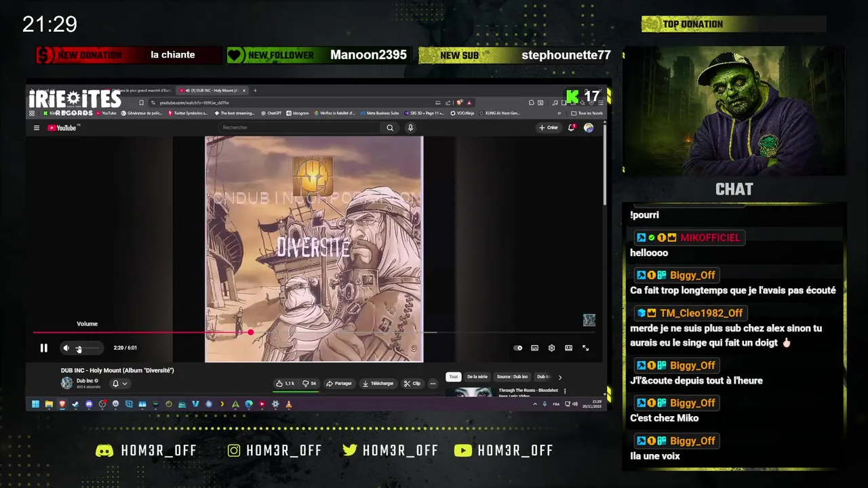Open more actions three-dot menu below video
Image resolution: width=868 pixels, height=488 pixels.
tap(433, 384)
